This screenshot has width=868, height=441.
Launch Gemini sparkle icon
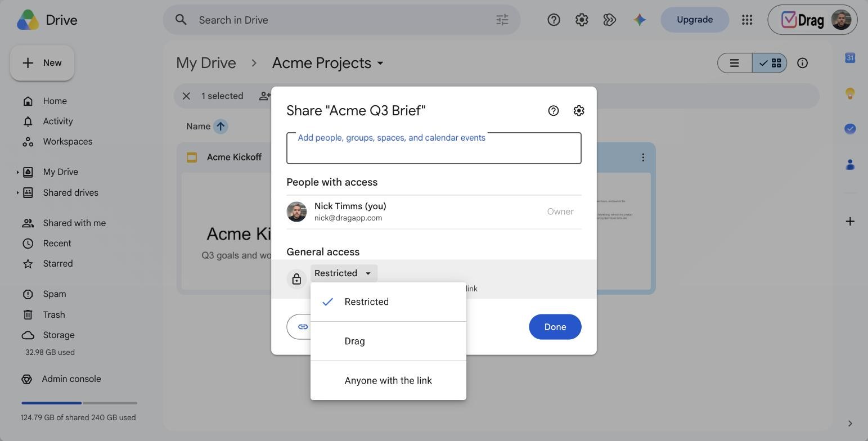coord(640,20)
